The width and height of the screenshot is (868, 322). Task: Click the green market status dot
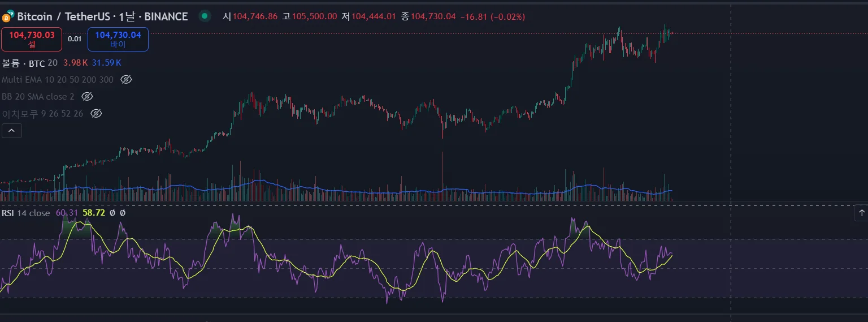[204, 16]
